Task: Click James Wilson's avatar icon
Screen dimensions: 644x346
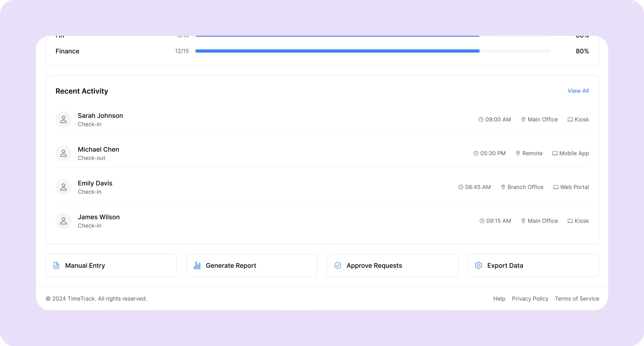Action: click(63, 221)
